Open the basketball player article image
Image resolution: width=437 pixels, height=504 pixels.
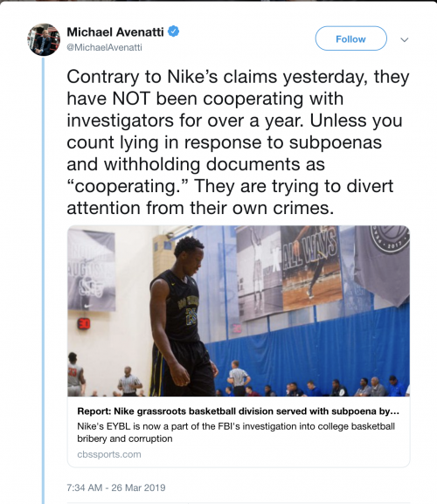click(x=239, y=311)
